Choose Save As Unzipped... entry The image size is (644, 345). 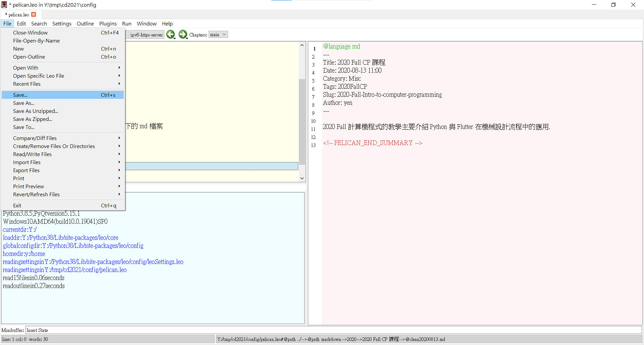pyautogui.click(x=63, y=111)
